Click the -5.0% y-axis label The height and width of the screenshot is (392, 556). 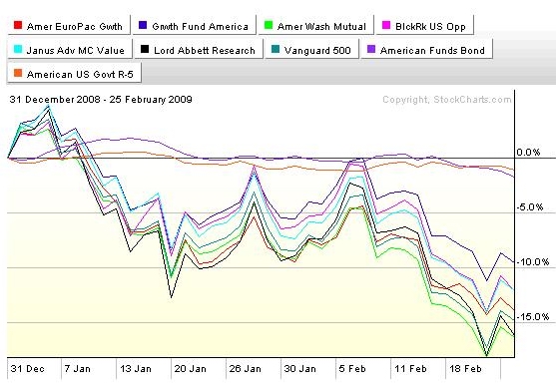tap(530, 207)
